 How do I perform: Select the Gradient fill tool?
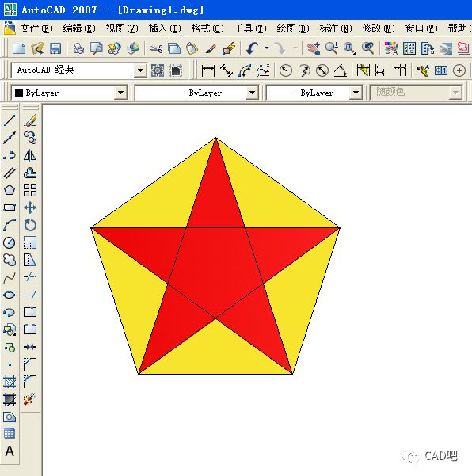10,399
